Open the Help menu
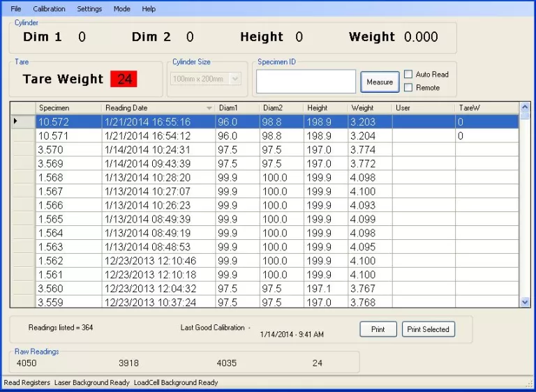The image size is (536, 392). (149, 9)
